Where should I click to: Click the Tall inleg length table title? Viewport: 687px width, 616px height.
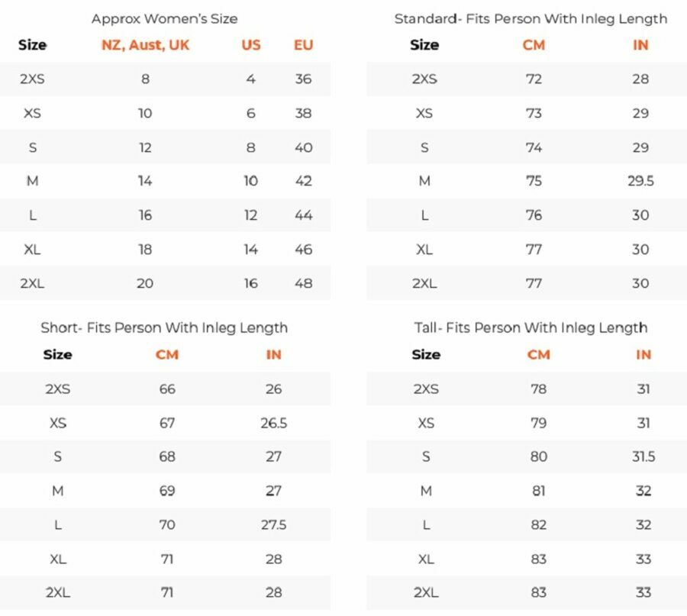pos(531,327)
